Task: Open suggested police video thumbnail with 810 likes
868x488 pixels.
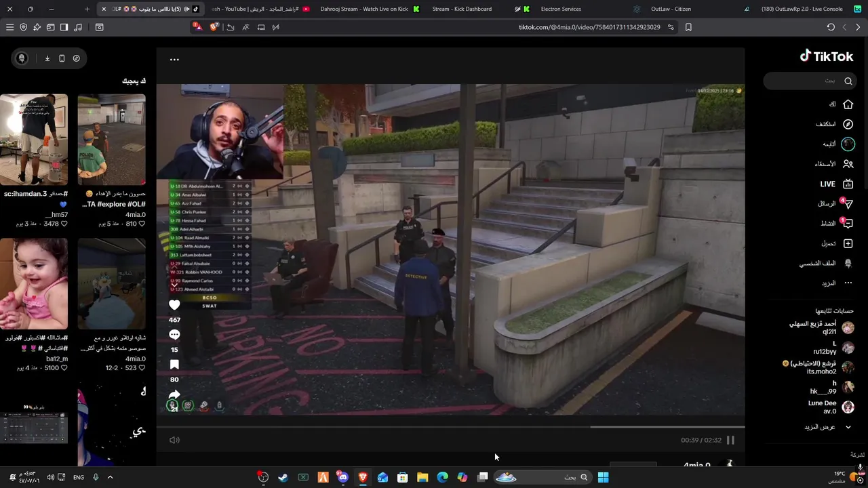Action: click(x=111, y=140)
